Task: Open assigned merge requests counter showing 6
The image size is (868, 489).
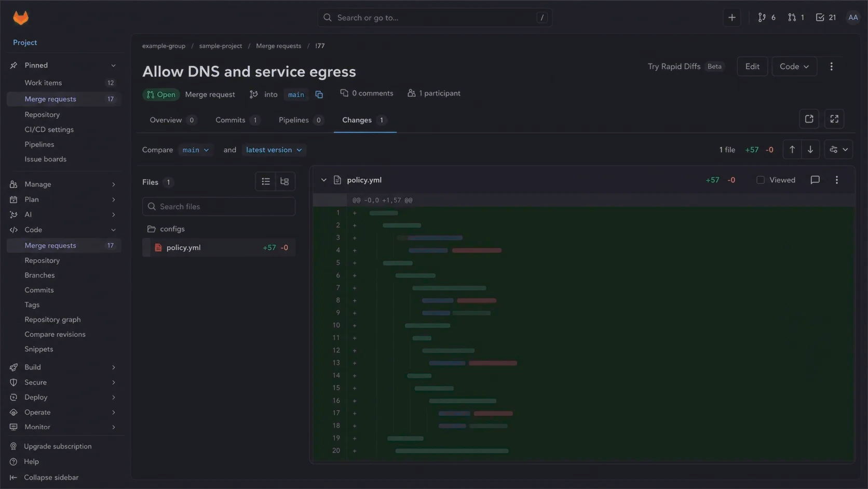Action: 766,18
